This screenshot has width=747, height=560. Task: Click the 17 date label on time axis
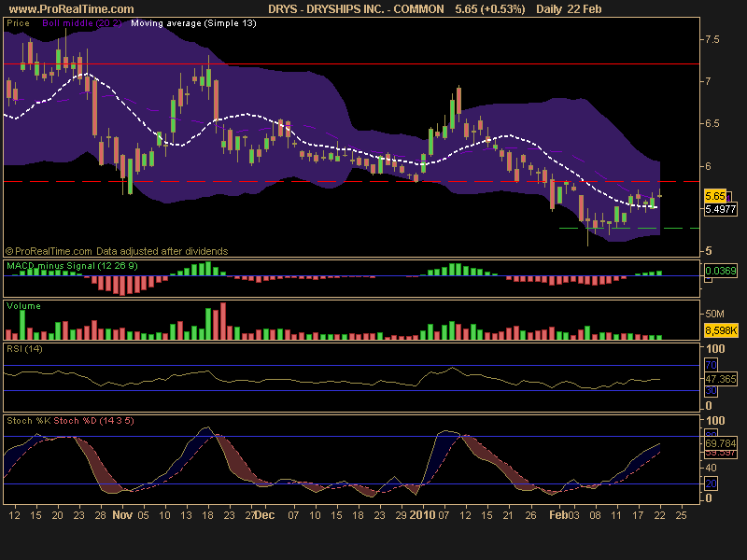click(x=638, y=515)
